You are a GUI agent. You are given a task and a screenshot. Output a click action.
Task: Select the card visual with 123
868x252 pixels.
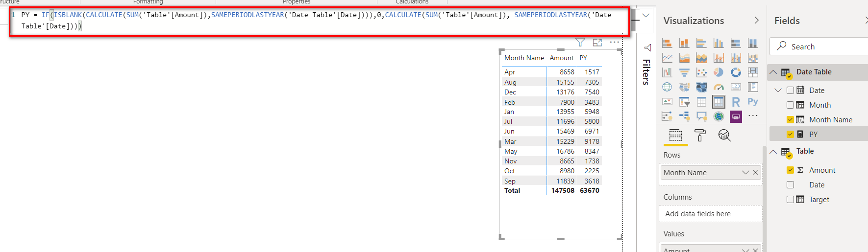736,87
